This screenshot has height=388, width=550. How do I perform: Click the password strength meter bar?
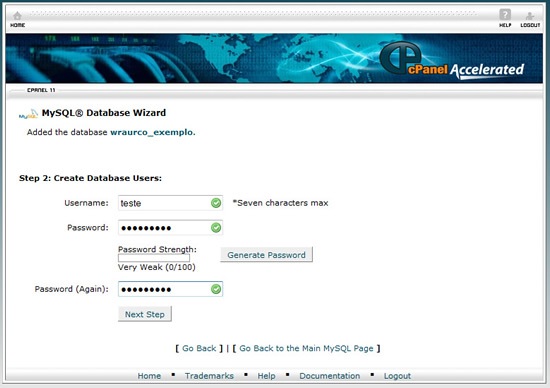154,258
